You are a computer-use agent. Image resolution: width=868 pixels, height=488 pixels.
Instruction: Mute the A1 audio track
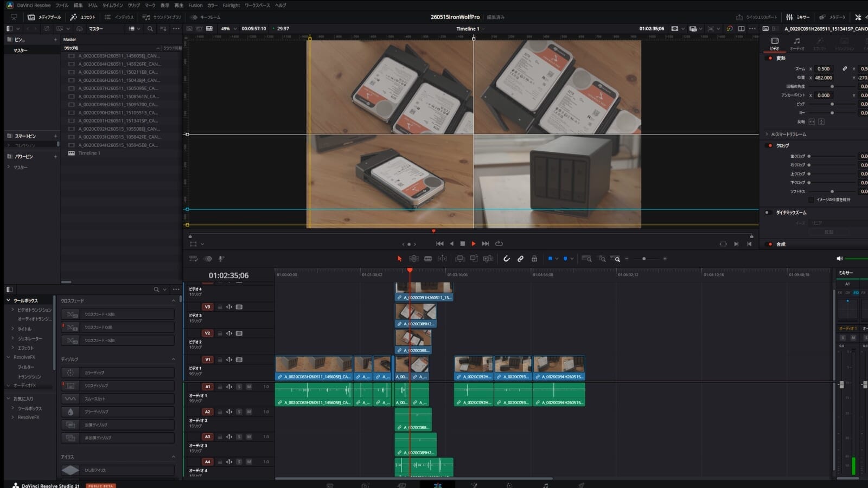point(249,387)
